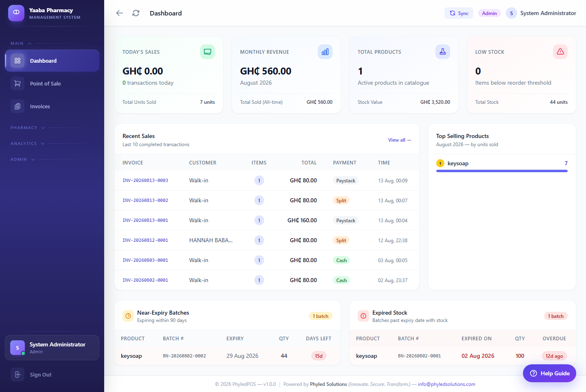
Task: Click the 44 units total stock value
Action: click(x=559, y=102)
